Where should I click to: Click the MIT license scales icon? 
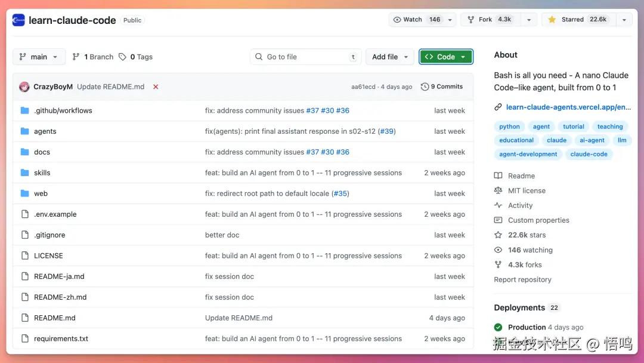click(x=498, y=190)
